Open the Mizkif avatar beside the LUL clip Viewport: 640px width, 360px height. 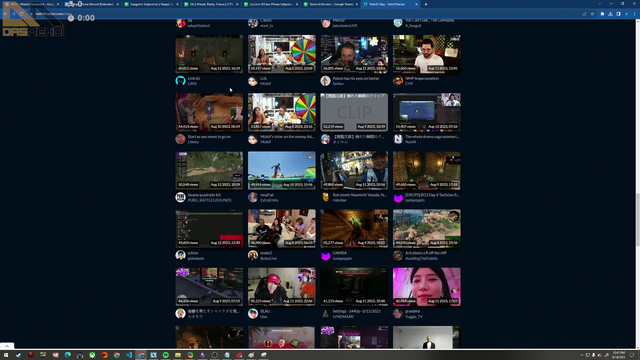click(253, 81)
